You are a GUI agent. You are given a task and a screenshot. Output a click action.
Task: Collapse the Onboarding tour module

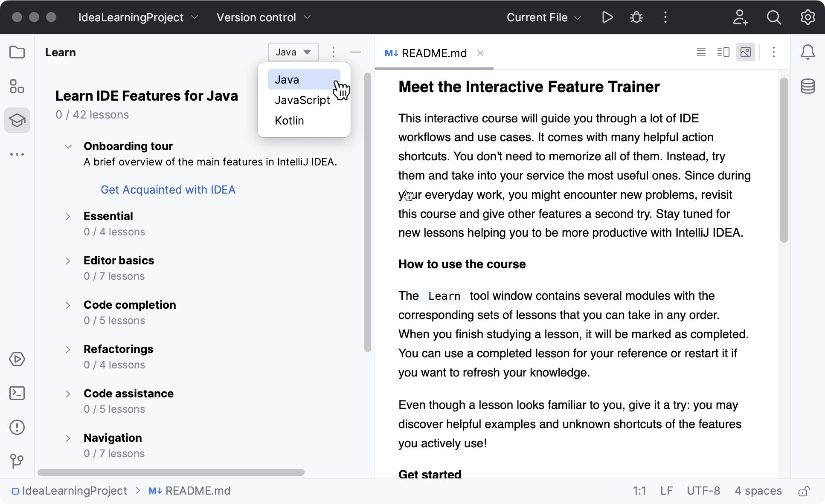coord(68,147)
